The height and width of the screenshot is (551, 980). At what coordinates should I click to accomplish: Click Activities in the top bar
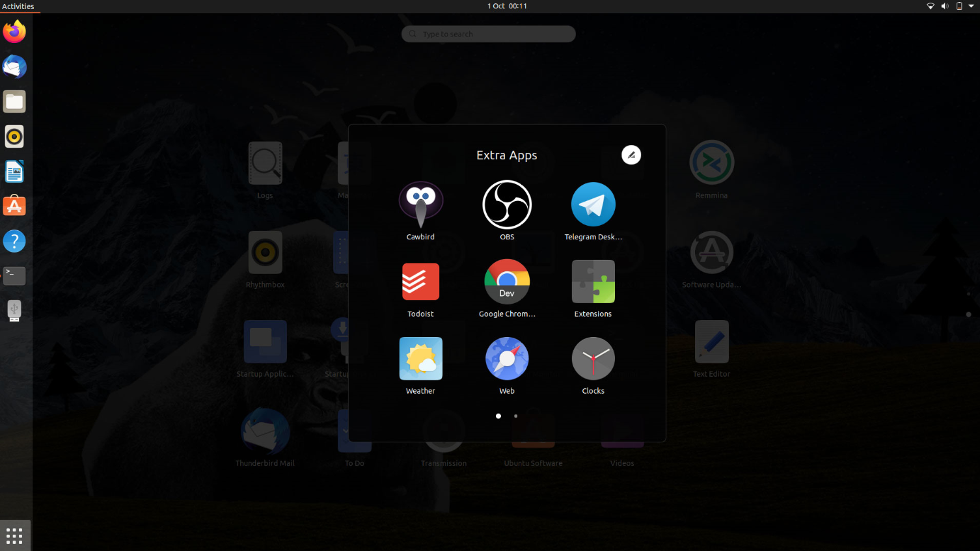point(18,6)
